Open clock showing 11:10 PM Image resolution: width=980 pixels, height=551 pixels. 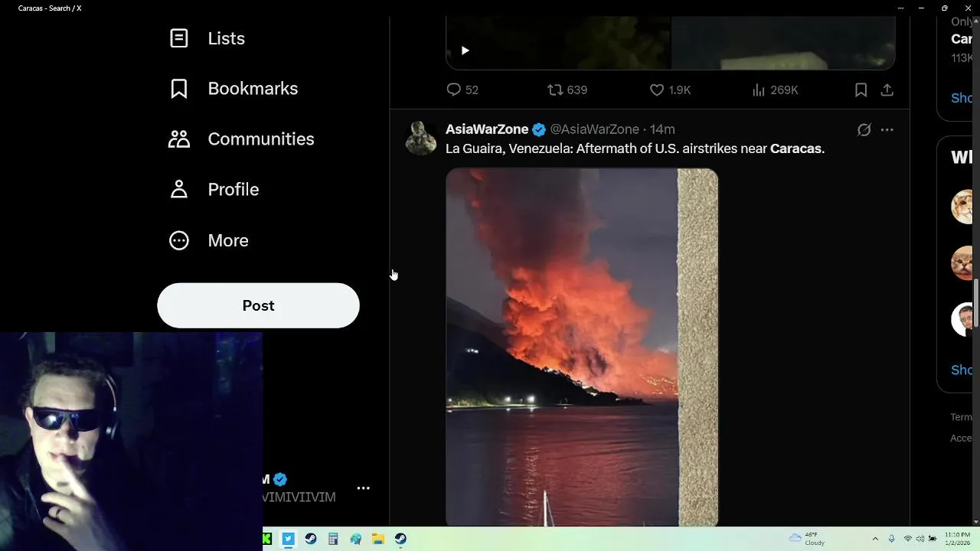958,539
